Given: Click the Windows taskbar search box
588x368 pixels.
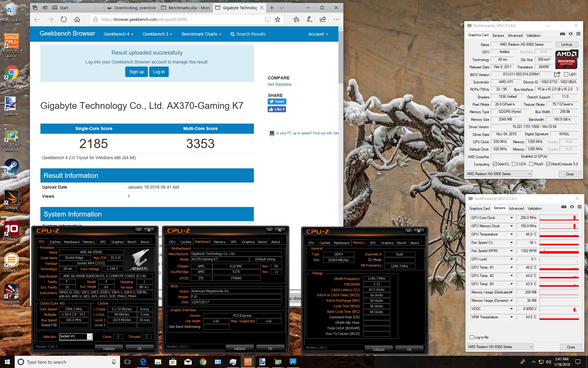Looking at the screenshot, I should 67,362.
